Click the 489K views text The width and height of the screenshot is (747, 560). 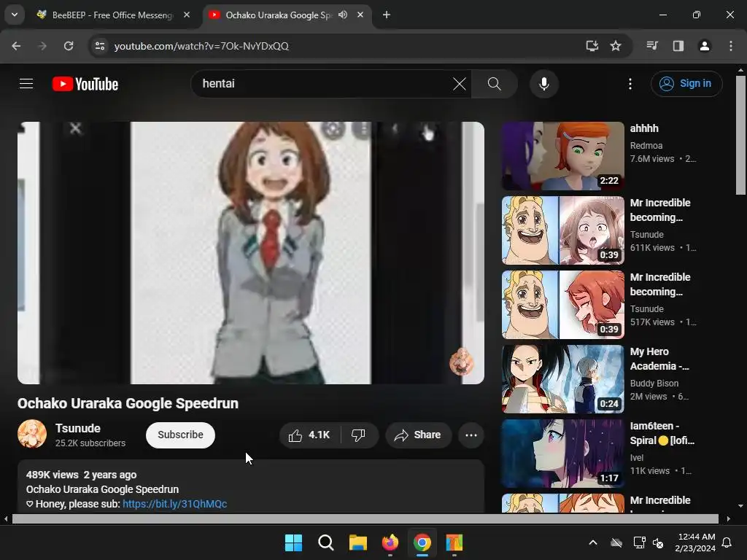click(52, 475)
